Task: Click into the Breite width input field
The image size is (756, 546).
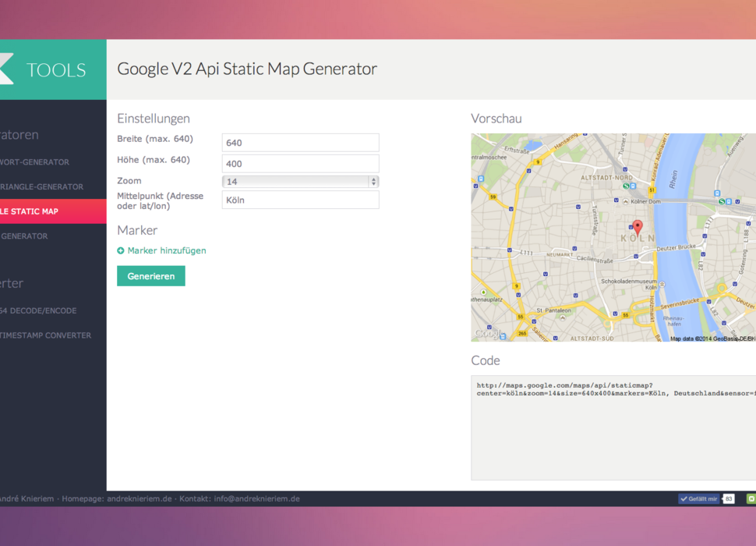Action: point(300,143)
